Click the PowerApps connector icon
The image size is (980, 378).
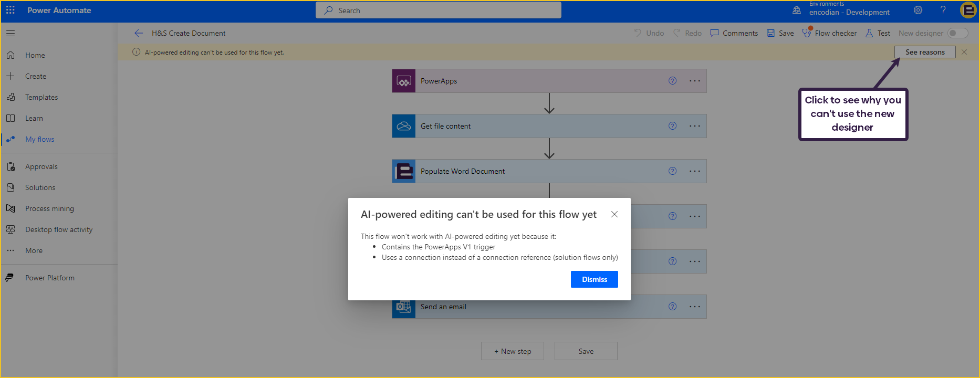(x=404, y=81)
